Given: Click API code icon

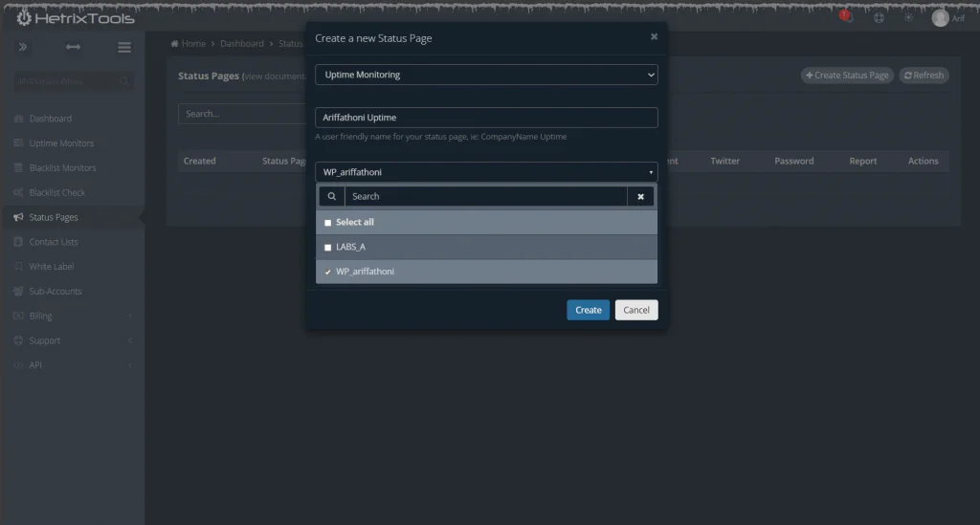Looking at the screenshot, I should click(18, 365).
